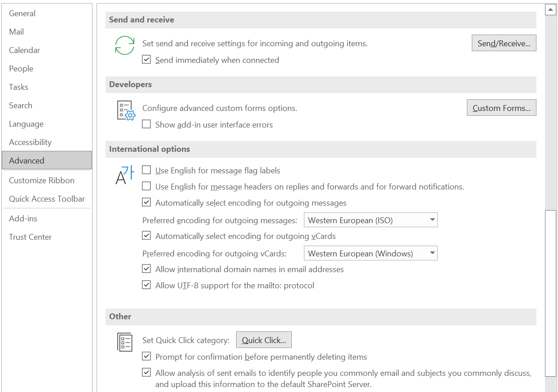The image size is (558, 392).
Task: Click the green Send/Receive circular arrows icon
Action: pyautogui.click(x=125, y=45)
